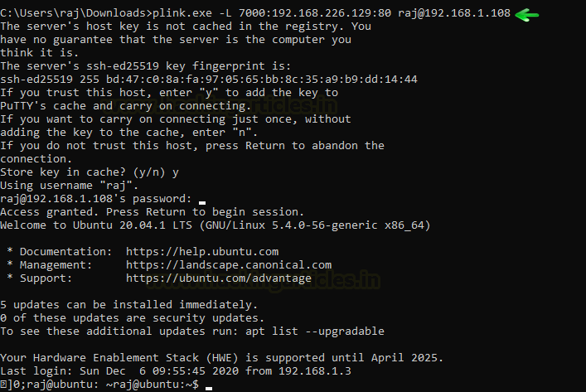Click the Hardware Enablement Stack message
This screenshot has height=392, width=586.
point(221,358)
